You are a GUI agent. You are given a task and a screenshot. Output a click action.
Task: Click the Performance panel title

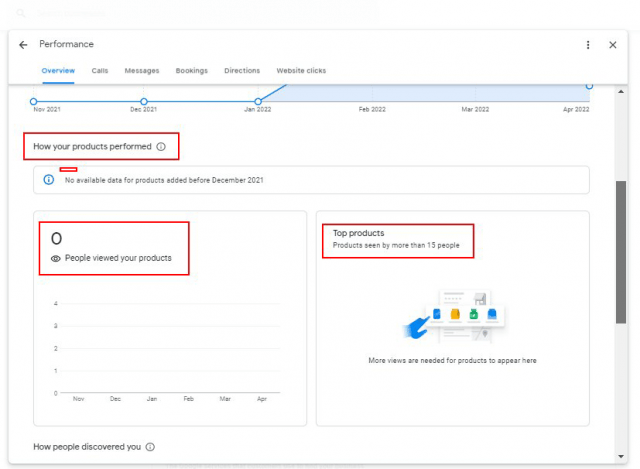tap(67, 44)
